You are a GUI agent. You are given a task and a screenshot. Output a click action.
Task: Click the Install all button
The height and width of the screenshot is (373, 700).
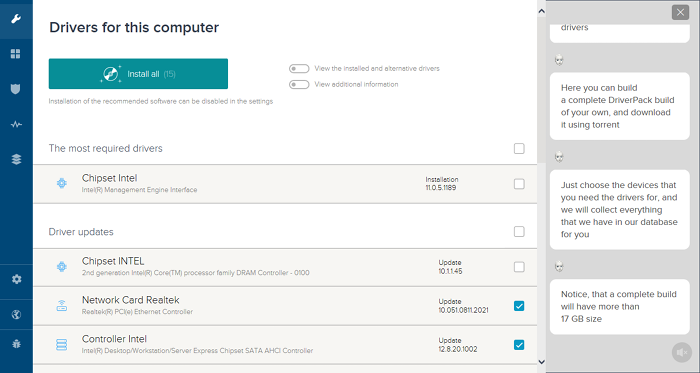138,74
